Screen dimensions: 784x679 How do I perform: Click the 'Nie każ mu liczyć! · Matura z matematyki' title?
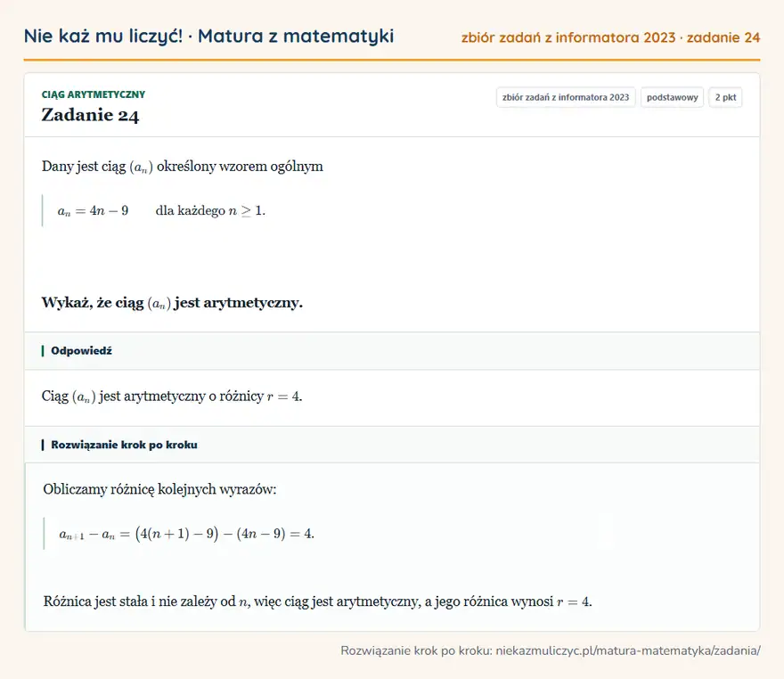pyautogui.click(x=208, y=37)
